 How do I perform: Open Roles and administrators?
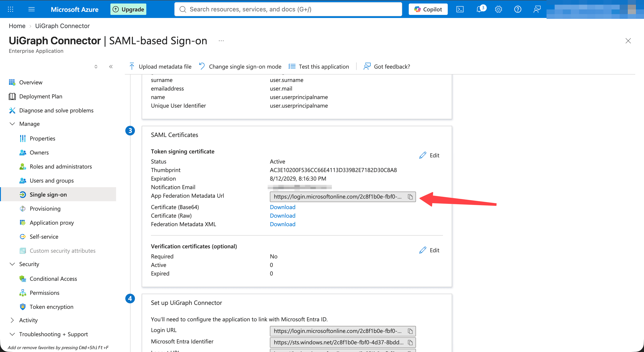point(60,166)
